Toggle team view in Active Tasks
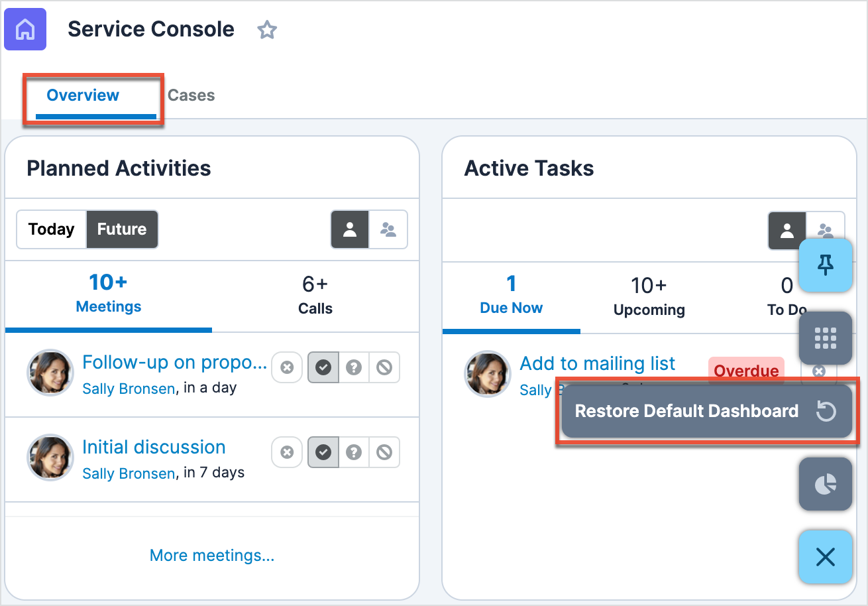Viewport: 868px width, 606px height. pyautogui.click(x=825, y=230)
